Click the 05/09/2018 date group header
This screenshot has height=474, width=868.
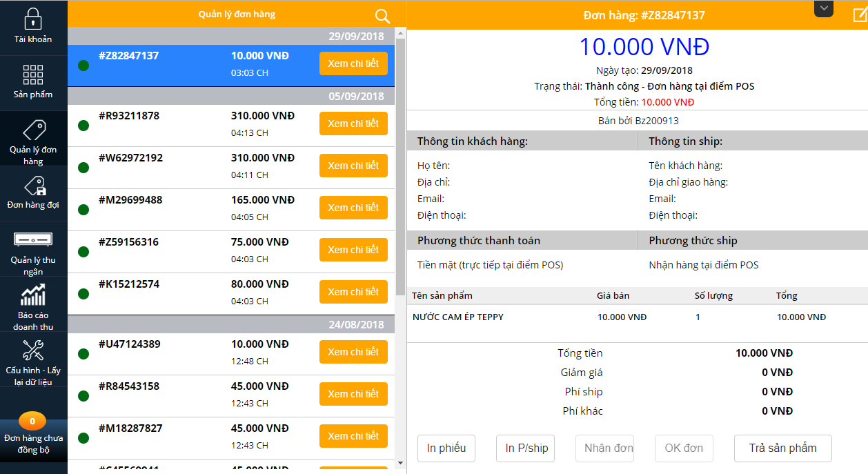(231, 96)
